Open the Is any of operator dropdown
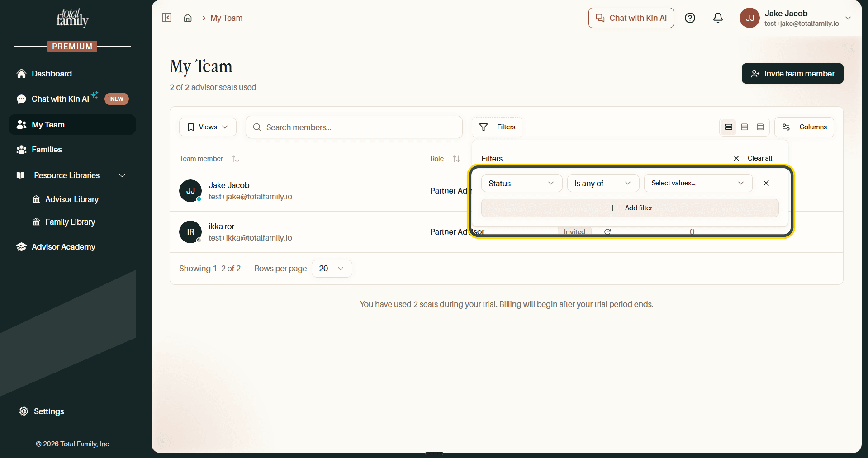 (603, 183)
